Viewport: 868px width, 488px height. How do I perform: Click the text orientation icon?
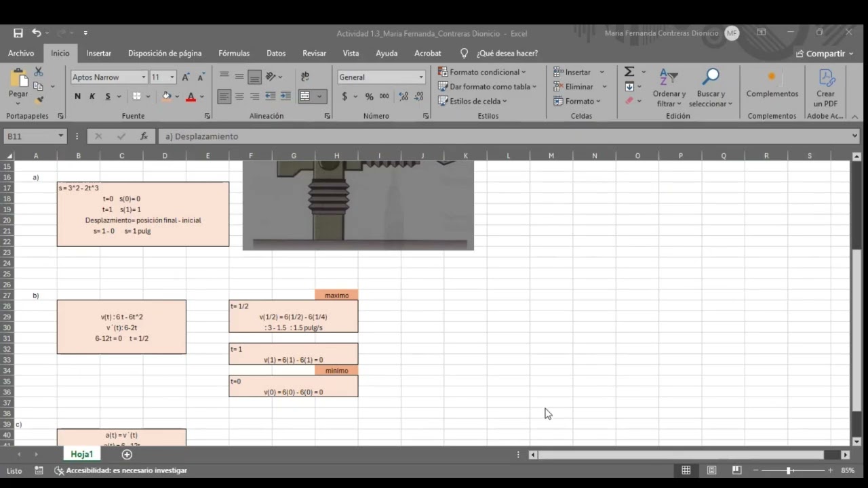(271, 77)
